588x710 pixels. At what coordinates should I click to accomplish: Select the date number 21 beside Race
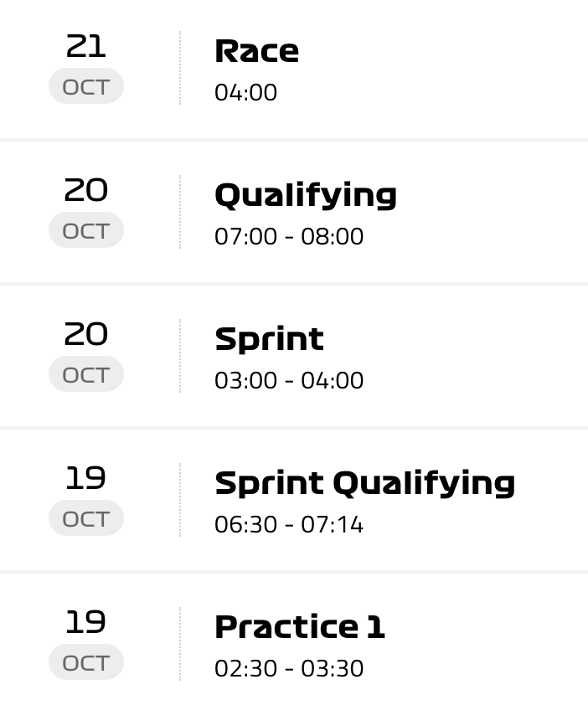pyautogui.click(x=86, y=47)
